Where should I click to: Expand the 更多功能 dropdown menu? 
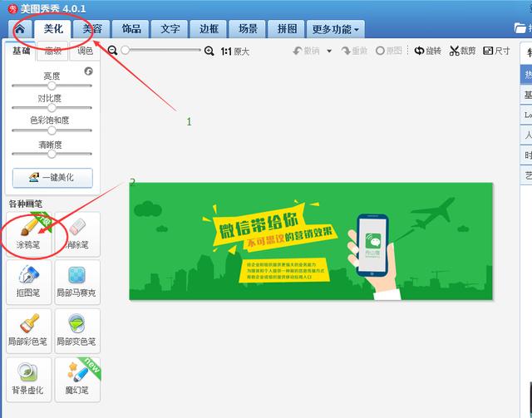click(336, 29)
